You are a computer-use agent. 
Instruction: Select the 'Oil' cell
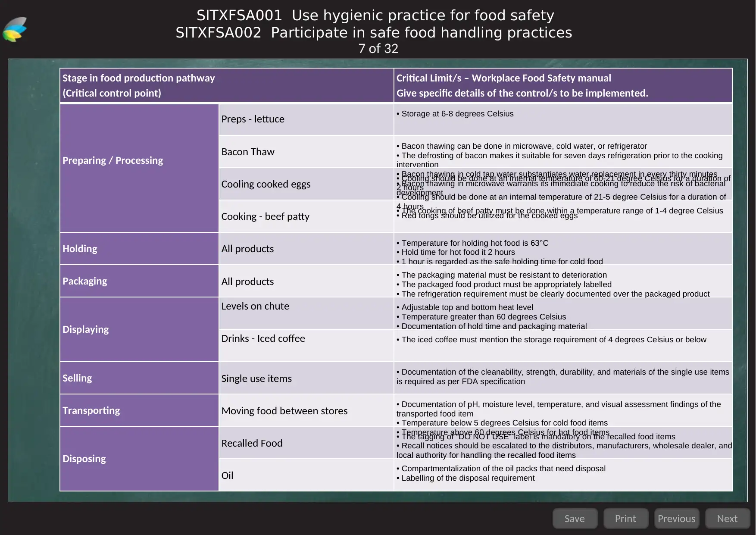click(306, 475)
